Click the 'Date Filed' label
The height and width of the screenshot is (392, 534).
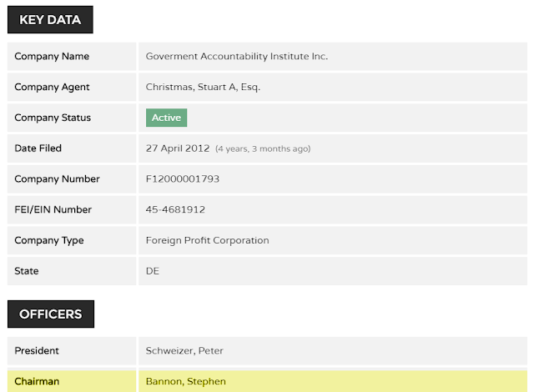38,148
